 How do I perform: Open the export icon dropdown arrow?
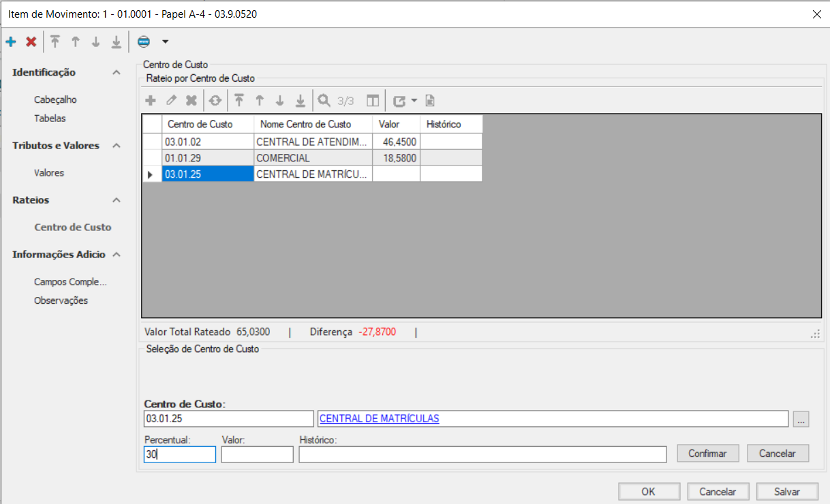pyautogui.click(x=414, y=101)
